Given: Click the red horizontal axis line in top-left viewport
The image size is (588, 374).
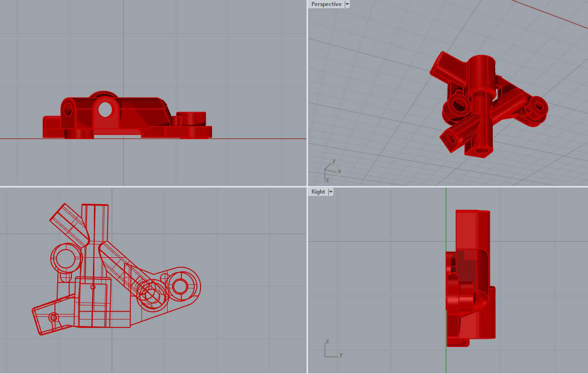Looking at the screenshot, I should tap(256, 138).
